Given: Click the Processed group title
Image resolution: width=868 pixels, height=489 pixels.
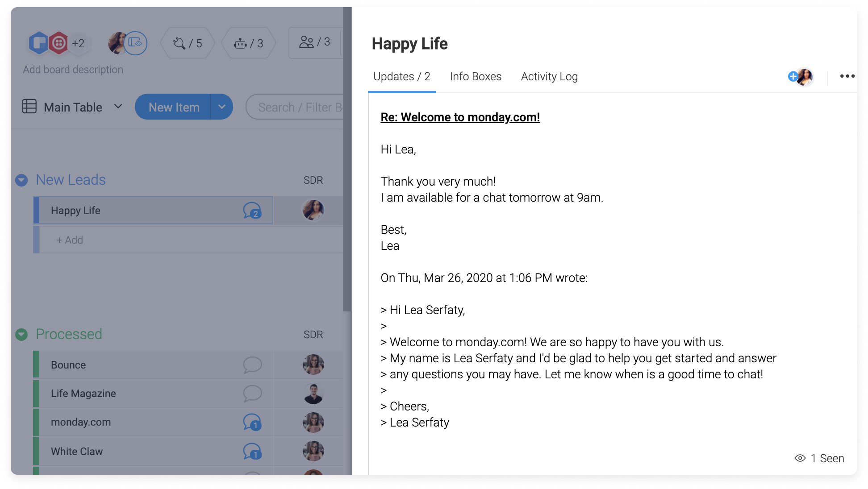Looking at the screenshot, I should [x=69, y=334].
